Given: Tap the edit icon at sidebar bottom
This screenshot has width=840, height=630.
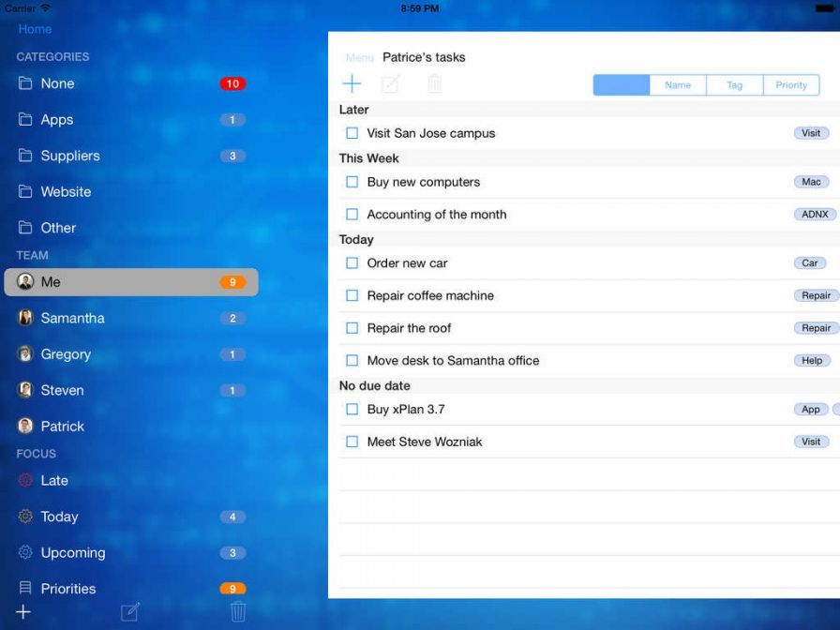Looking at the screenshot, I should click(130, 612).
